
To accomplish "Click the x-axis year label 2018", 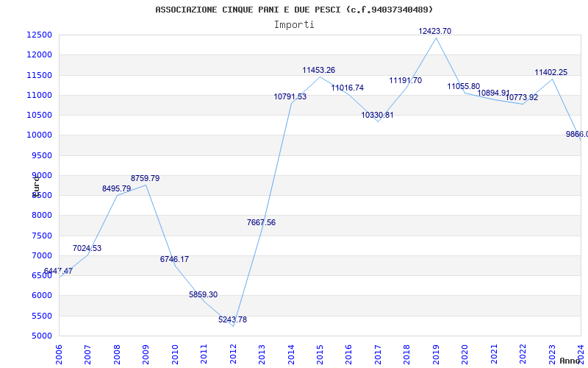I will click(407, 354).
